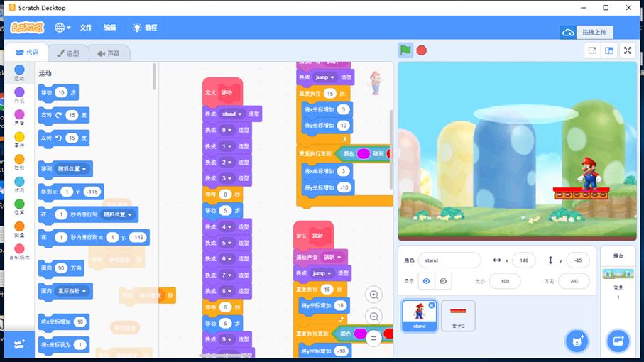Select the second sprite 管子2 thumbnail
Viewport: 644px width, 362px height.
pyautogui.click(x=458, y=315)
